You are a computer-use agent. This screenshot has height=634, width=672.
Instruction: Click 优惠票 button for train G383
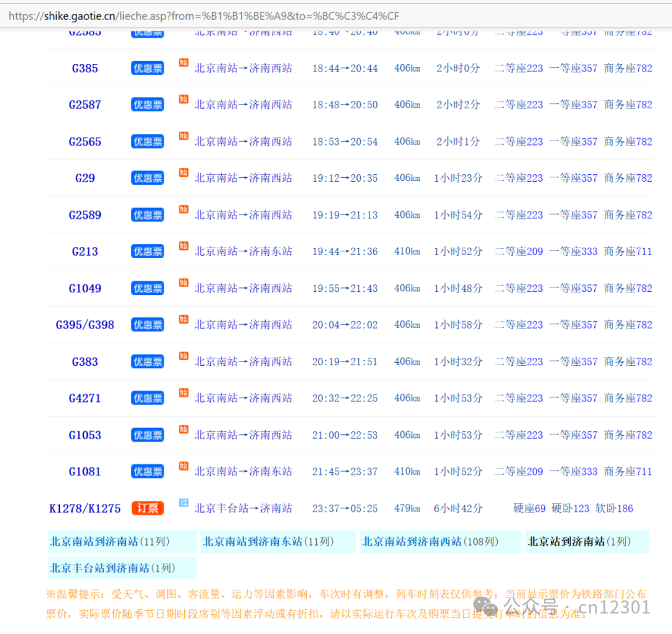tap(147, 361)
